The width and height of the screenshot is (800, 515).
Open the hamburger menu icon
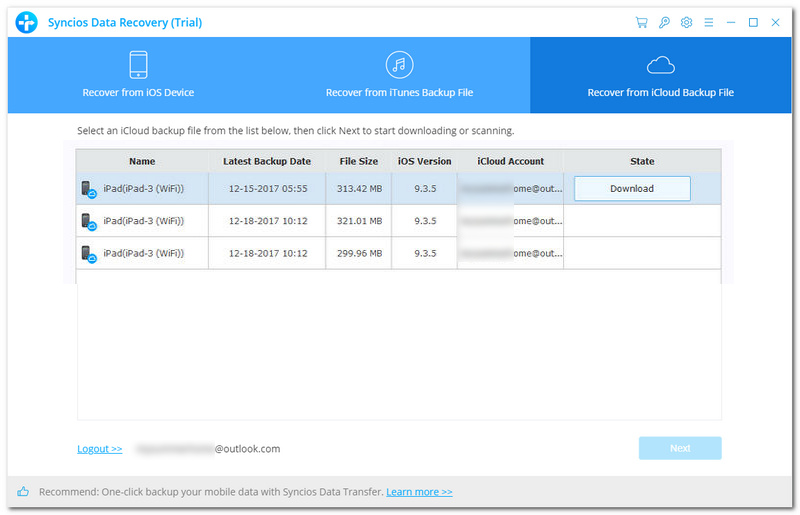[x=709, y=22]
